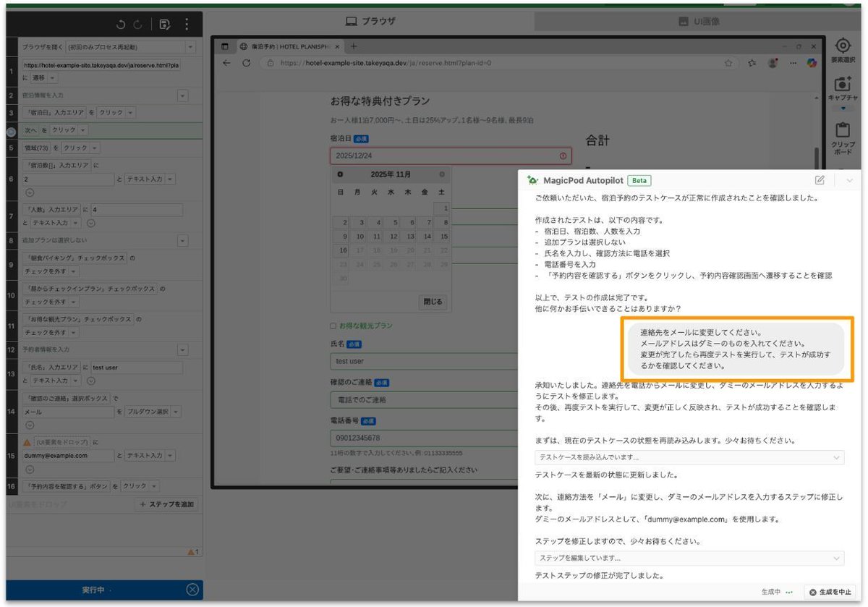Click the warning triangle on step 15
The image size is (868, 607).
click(x=27, y=441)
